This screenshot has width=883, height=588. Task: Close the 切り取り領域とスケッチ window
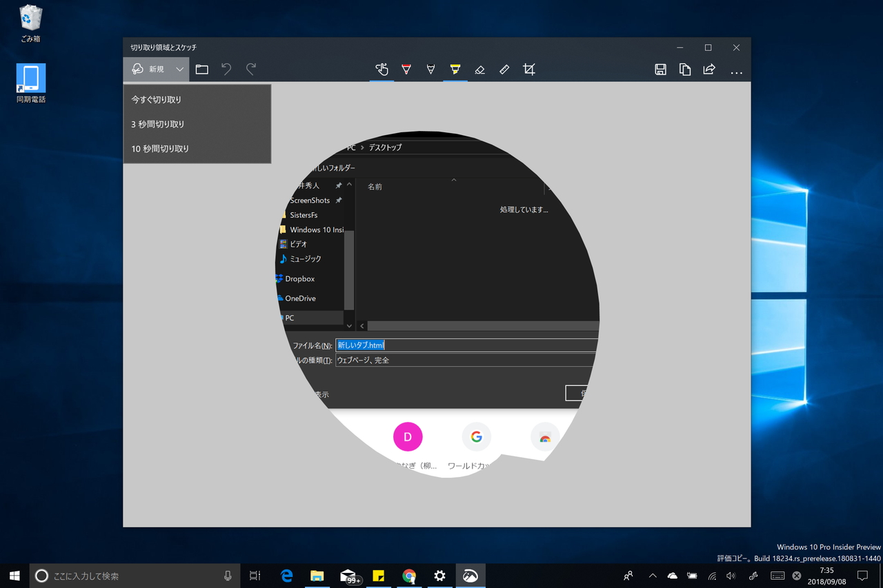click(736, 48)
